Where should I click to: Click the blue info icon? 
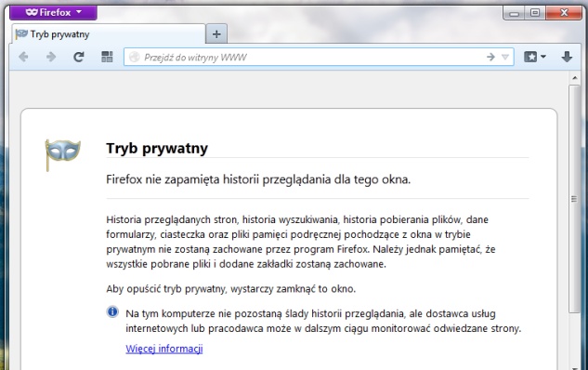point(112,311)
